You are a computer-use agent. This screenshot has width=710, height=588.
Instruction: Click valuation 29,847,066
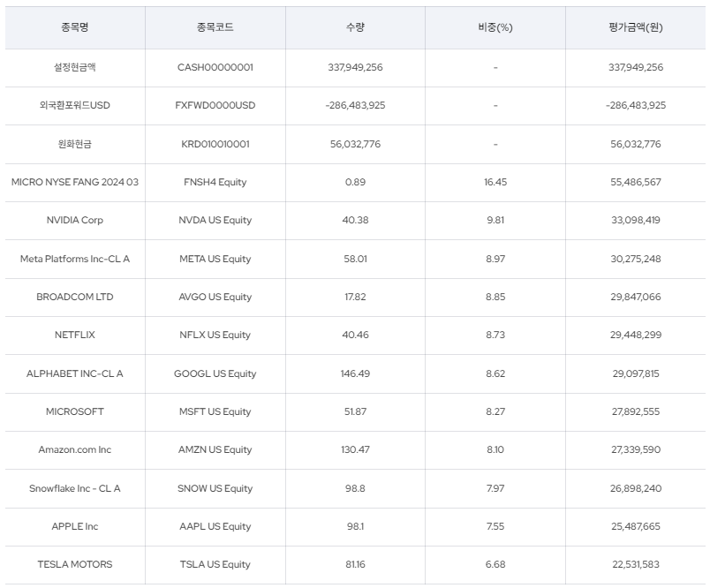click(x=636, y=297)
